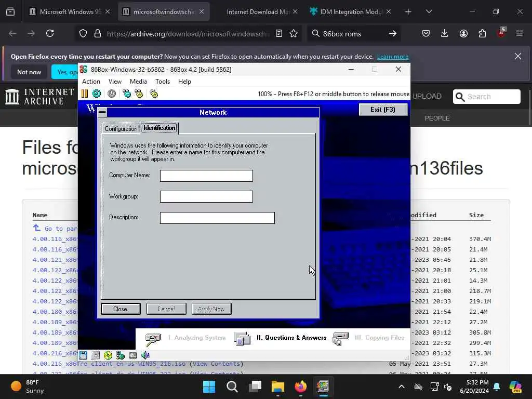Click the sound speaker status bar icon
532x399 pixels.
coord(145,355)
